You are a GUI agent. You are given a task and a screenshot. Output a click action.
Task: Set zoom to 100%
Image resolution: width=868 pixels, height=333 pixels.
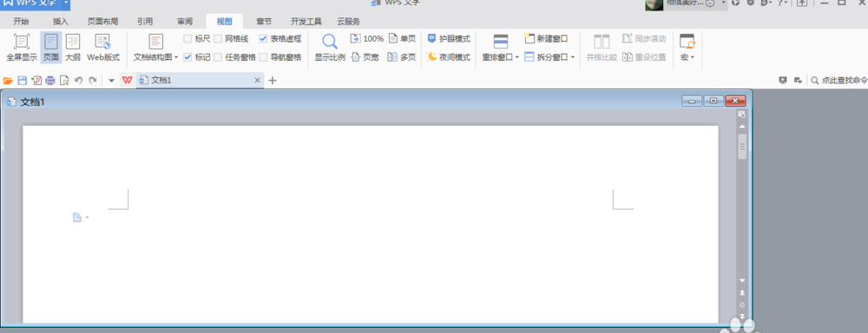367,39
